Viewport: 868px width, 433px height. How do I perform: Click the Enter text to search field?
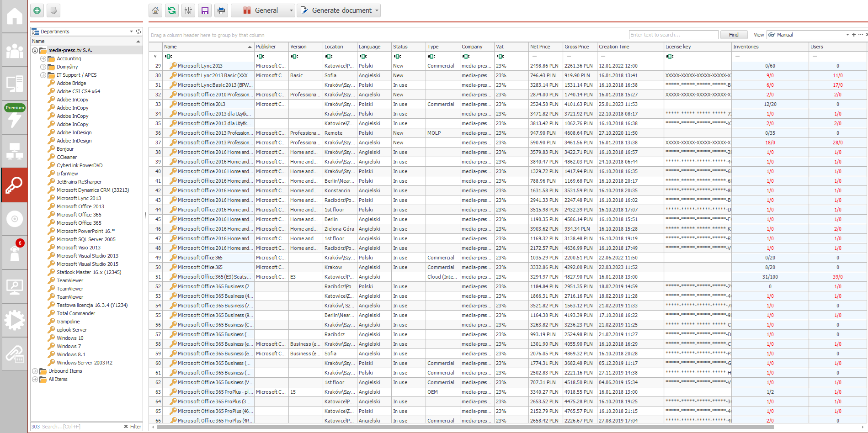click(x=673, y=35)
